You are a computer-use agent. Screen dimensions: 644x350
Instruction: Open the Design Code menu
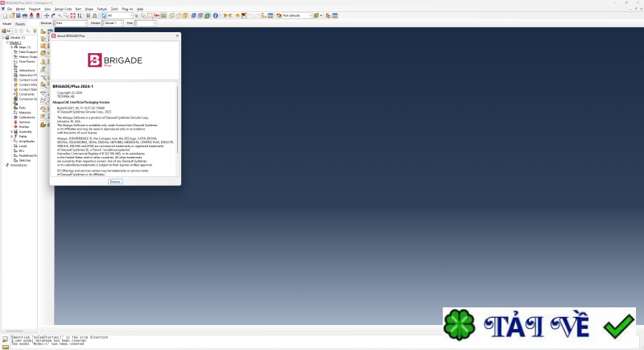point(64,9)
